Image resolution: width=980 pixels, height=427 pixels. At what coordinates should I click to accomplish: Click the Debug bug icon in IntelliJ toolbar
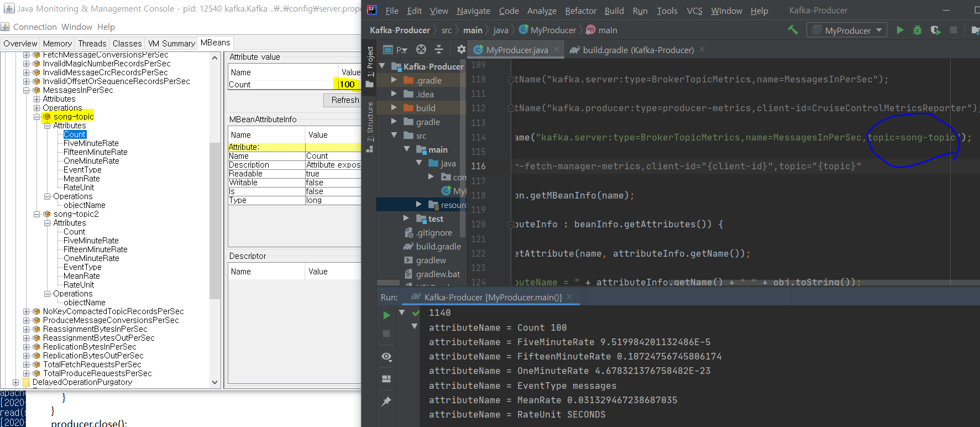918,30
